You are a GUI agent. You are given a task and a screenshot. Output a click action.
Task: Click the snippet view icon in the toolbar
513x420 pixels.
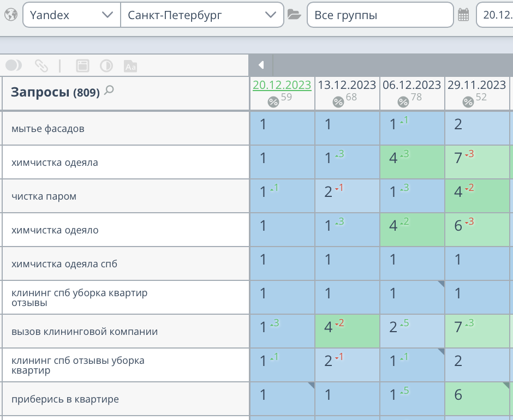[83, 65]
